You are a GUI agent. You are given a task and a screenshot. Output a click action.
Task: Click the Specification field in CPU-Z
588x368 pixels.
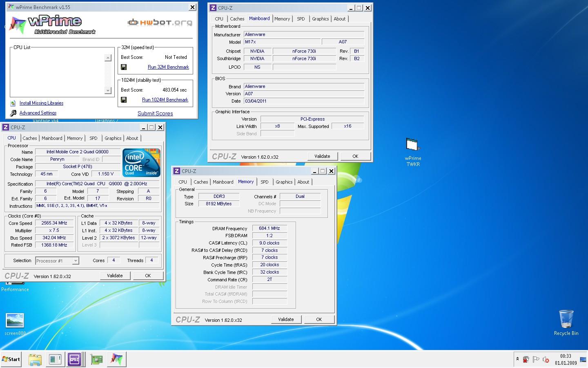point(97,184)
